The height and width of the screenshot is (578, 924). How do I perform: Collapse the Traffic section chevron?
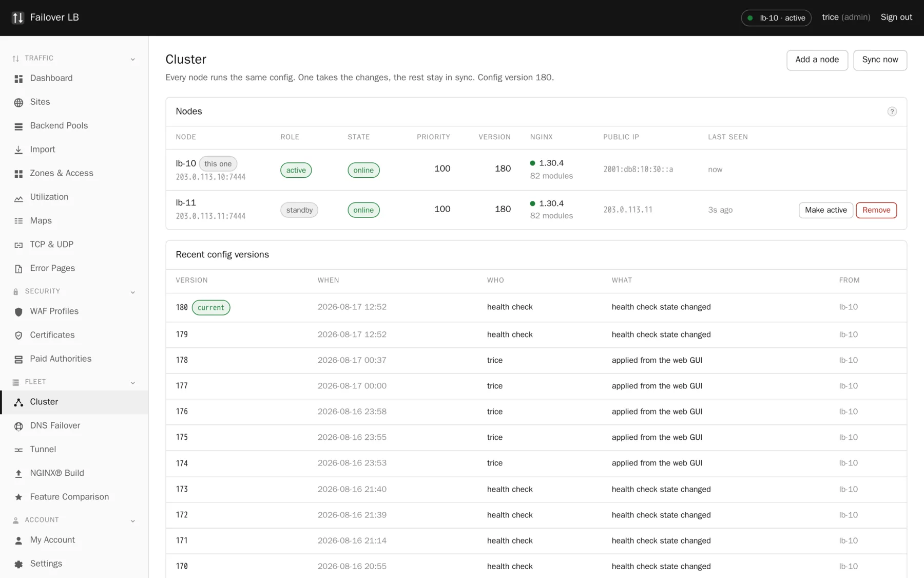pos(133,59)
